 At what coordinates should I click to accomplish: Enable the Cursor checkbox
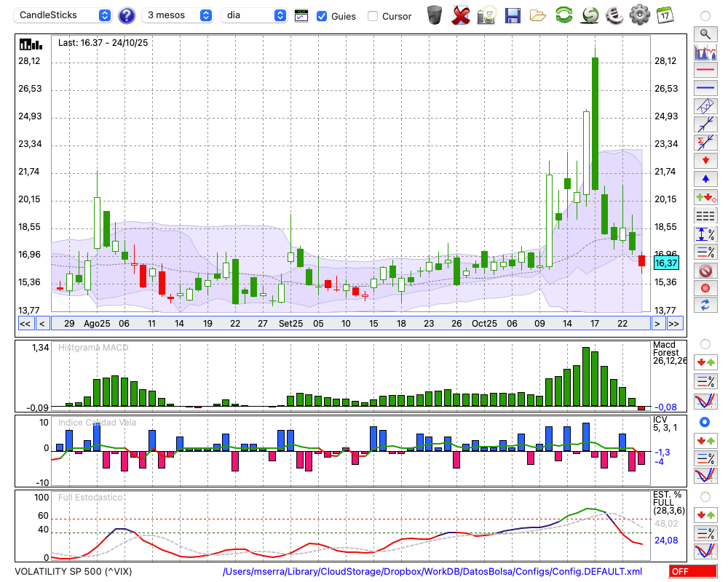coord(373,16)
